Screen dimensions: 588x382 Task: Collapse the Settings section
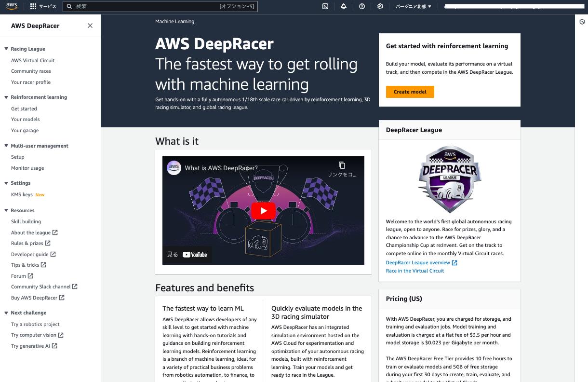pyautogui.click(x=6, y=183)
